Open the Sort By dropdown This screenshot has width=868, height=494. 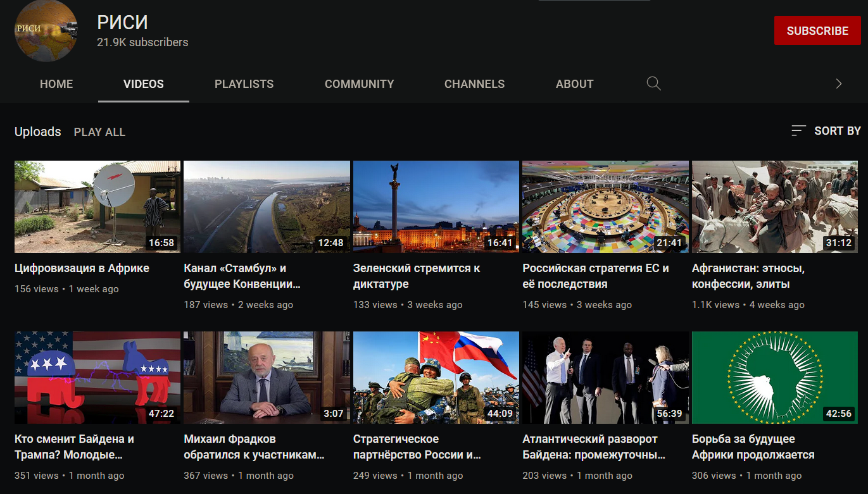(x=826, y=131)
